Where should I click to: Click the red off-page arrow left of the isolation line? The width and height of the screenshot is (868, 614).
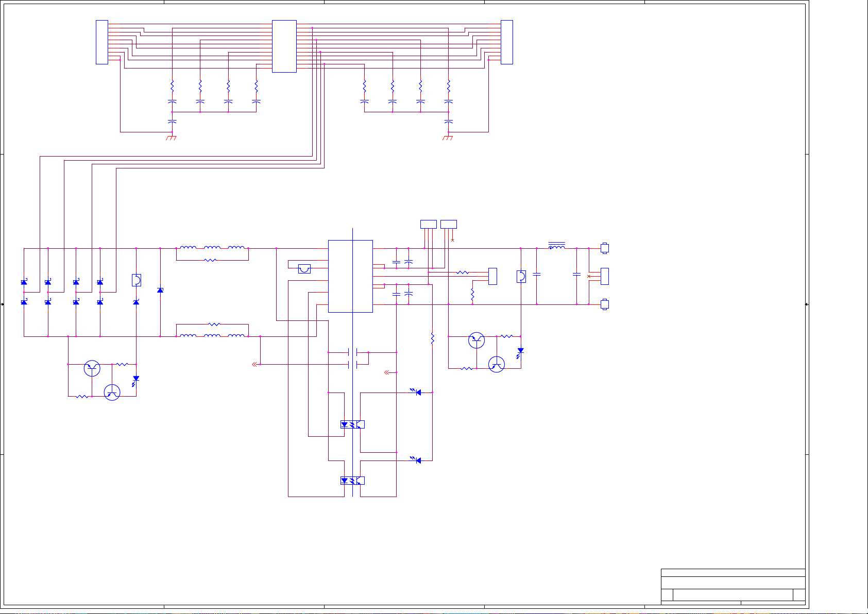pyautogui.click(x=254, y=365)
